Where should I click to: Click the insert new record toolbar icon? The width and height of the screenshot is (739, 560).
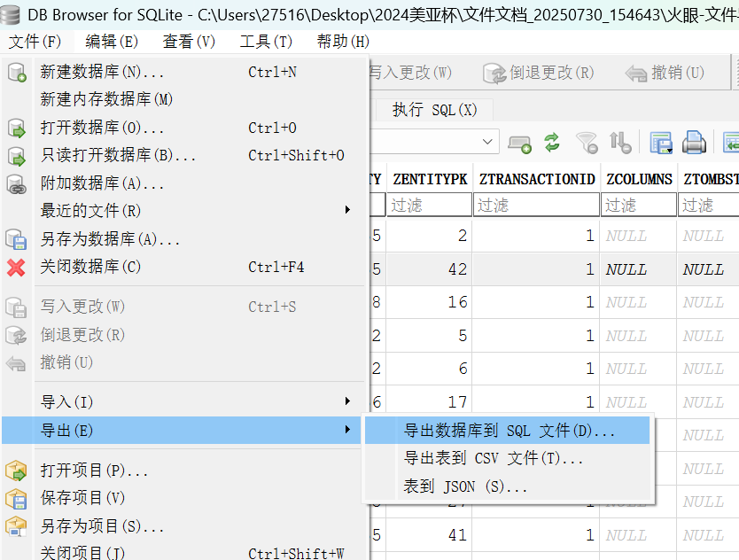pyautogui.click(x=519, y=144)
